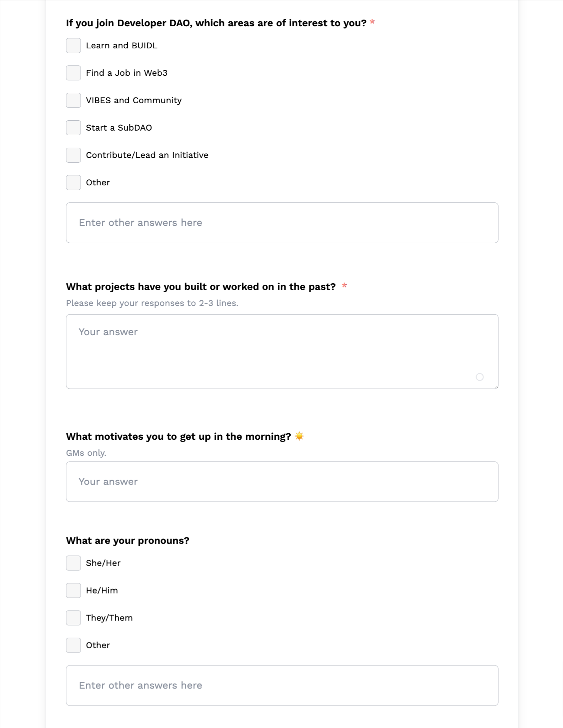Check the Contribute/Lead an Initiative box

click(73, 155)
